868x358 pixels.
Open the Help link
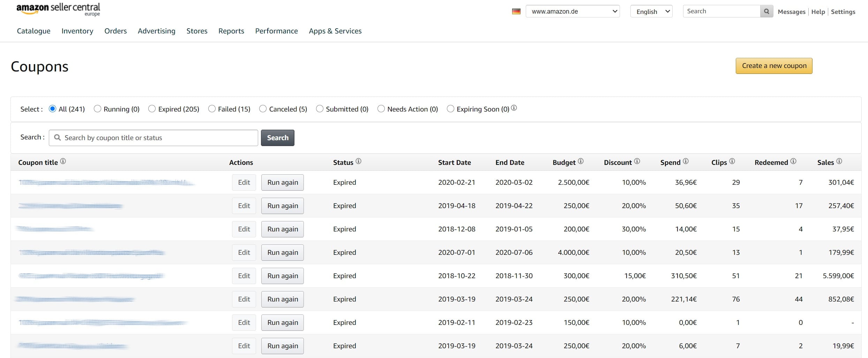(818, 12)
